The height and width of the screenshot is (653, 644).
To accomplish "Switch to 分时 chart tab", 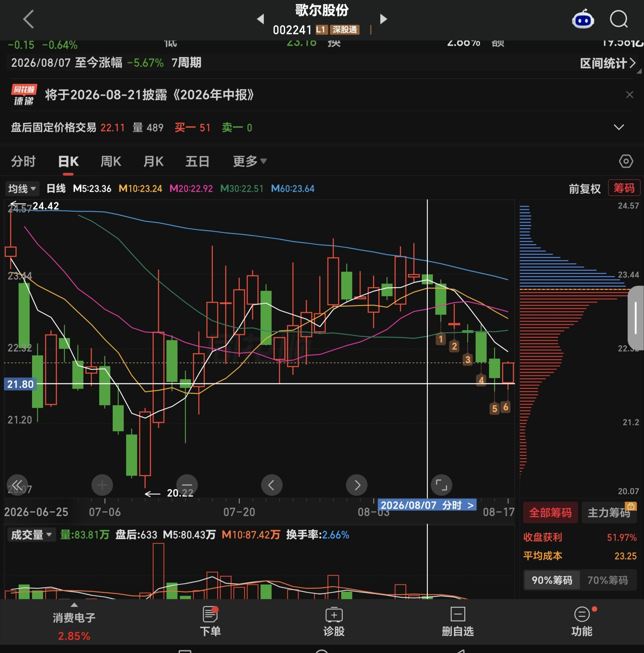I will [x=23, y=161].
